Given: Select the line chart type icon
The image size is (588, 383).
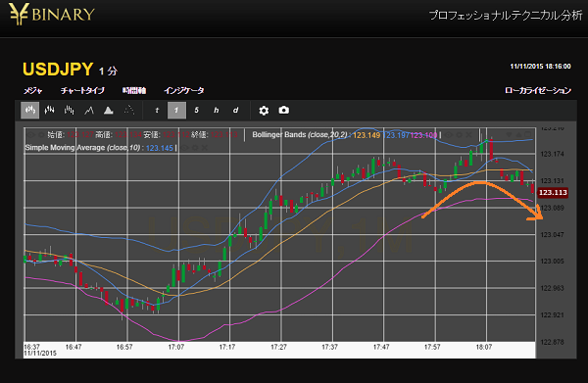Looking at the screenshot, I should pos(89,110).
